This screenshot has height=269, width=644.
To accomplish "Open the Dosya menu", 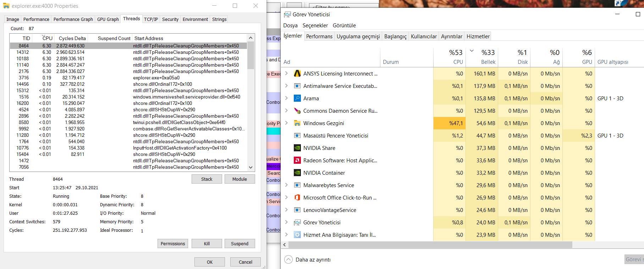I will (290, 26).
